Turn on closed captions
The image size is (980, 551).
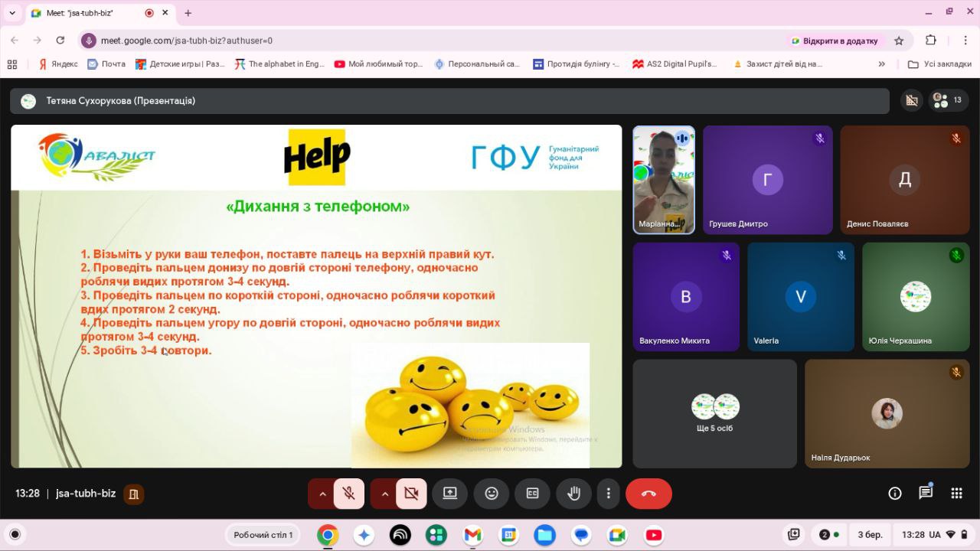point(532,494)
